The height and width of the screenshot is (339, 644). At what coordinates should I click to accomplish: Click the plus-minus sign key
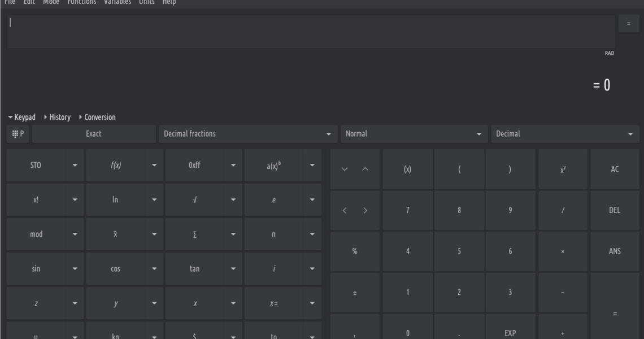point(355,293)
